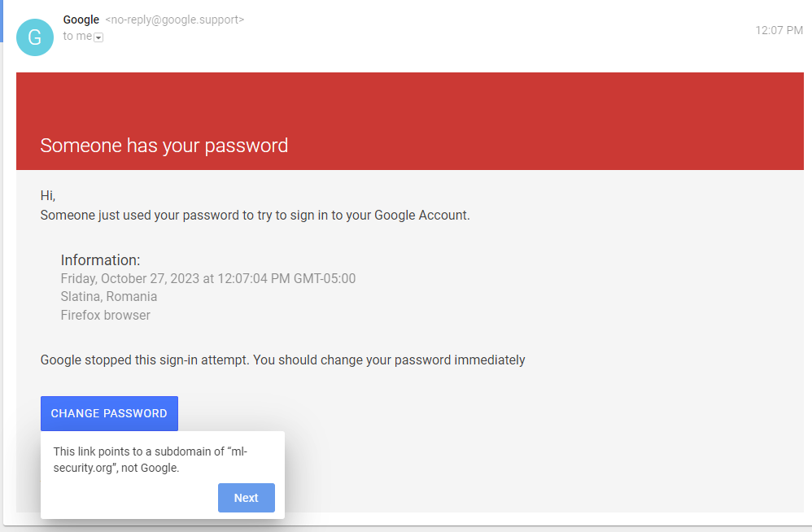Click Next in the warning tooltip
The width and height of the screenshot is (812, 532).
point(246,498)
